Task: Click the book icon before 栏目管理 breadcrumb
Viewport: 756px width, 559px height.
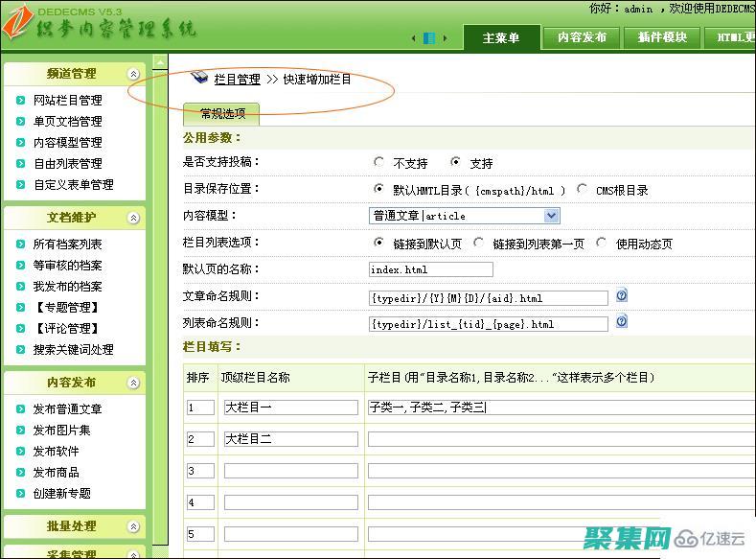Action: [x=199, y=78]
